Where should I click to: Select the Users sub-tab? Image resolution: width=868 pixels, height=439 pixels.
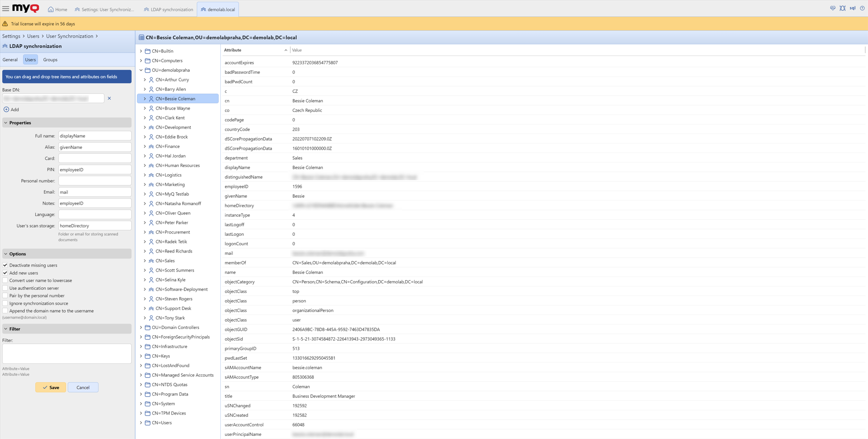coord(30,60)
